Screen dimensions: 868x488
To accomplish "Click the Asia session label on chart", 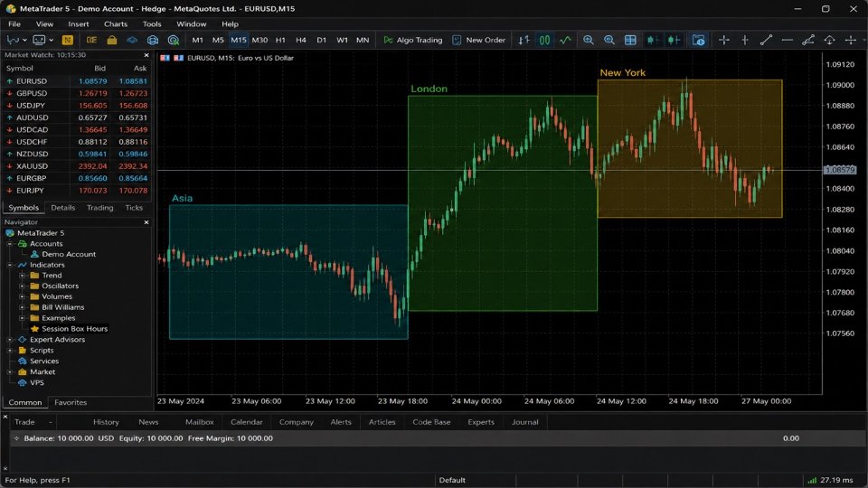I will [x=182, y=198].
